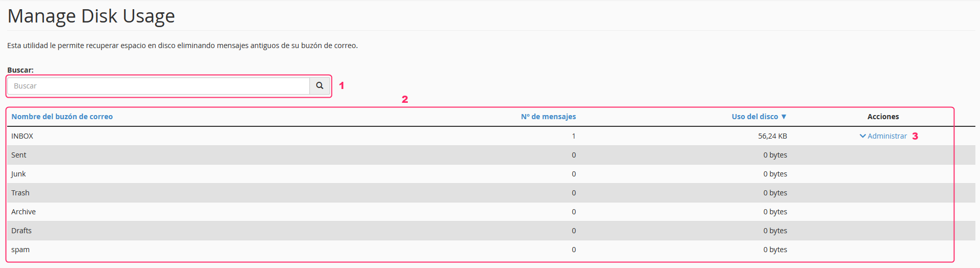
Task: Click the INBOX message count
Action: (x=574, y=136)
